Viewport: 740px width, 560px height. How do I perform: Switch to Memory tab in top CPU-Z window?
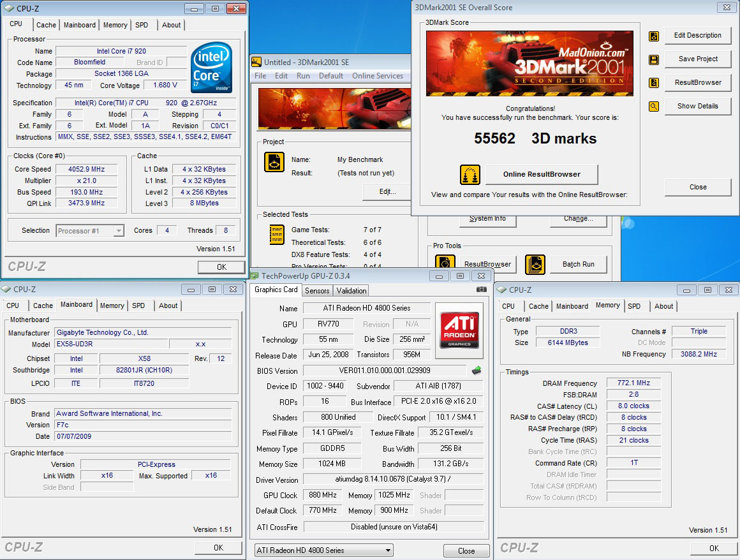115,25
